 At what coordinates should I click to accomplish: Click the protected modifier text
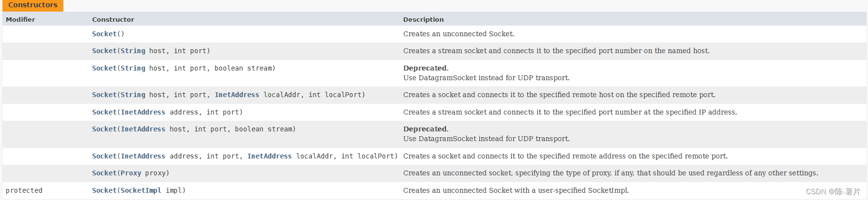click(x=24, y=190)
